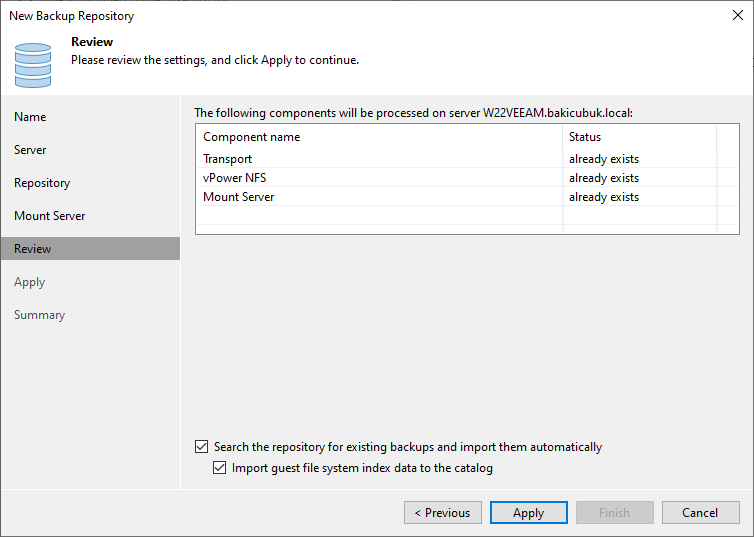
Task: Click the Apply step in sidebar
Action: coord(30,282)
